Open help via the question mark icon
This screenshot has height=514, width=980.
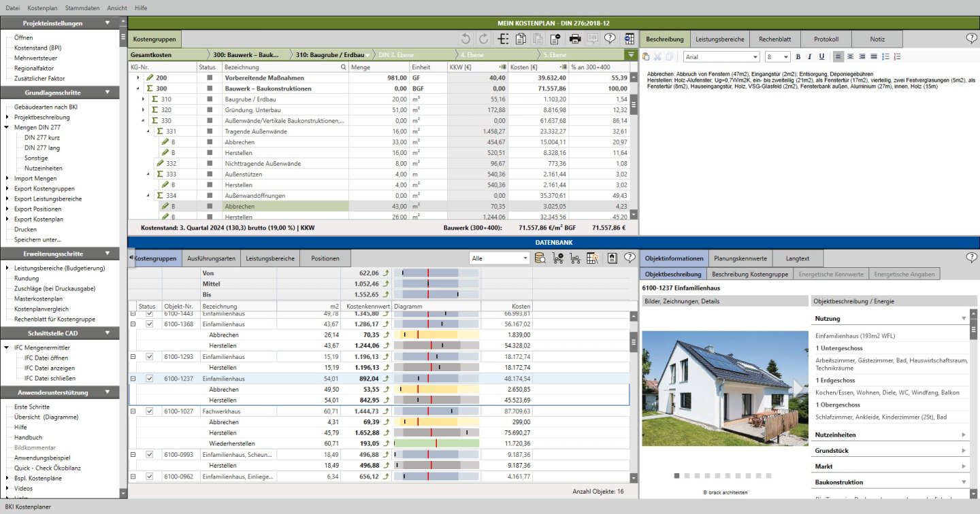[610, 39]
